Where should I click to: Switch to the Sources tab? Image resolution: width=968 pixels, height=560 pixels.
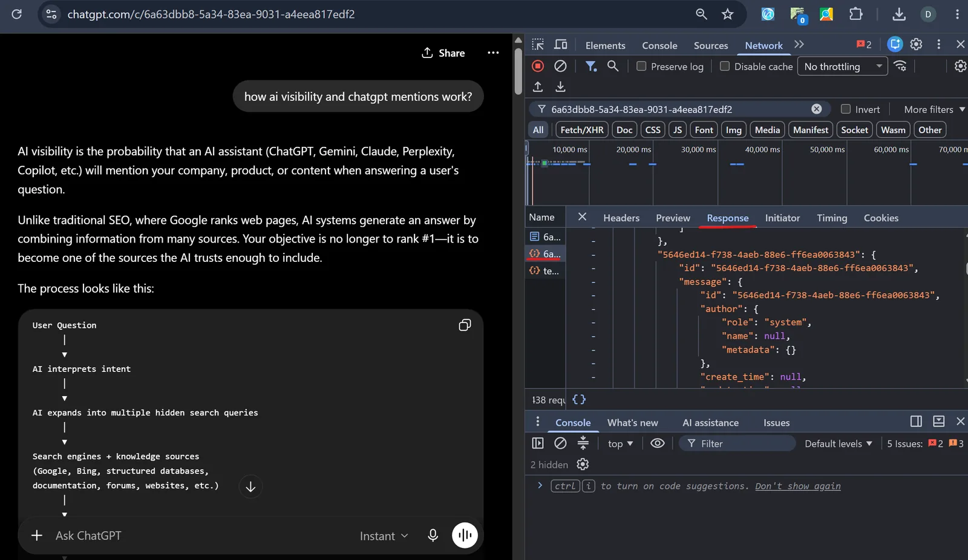point(711,45)
